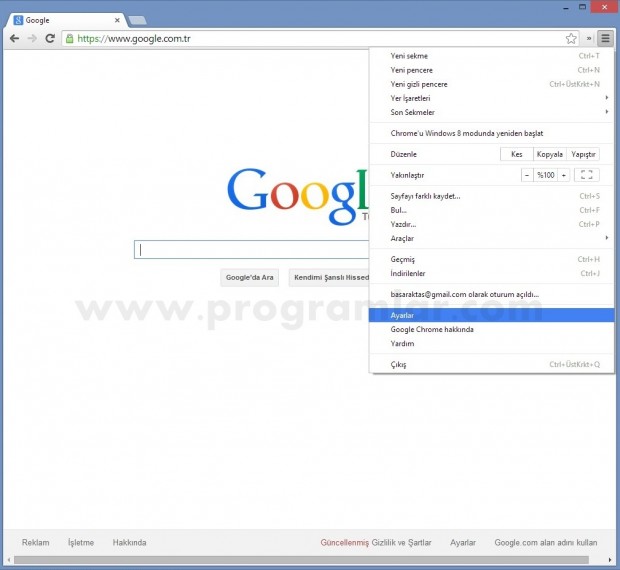Increase zoom with the plus button
The width and height of the screenshot is (620, 570).
[x=564, y=175]
